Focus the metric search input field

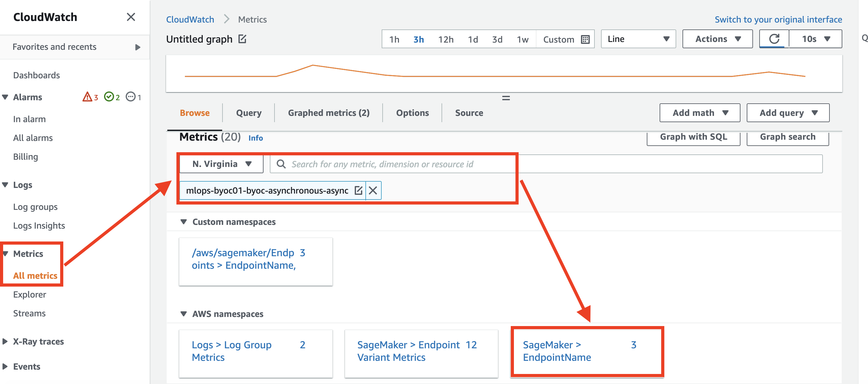(x=546, y=164)
